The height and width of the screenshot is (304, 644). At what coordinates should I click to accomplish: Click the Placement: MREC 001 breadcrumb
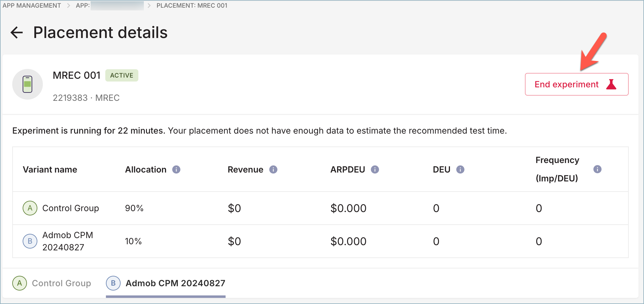click(x=192, y=6)
